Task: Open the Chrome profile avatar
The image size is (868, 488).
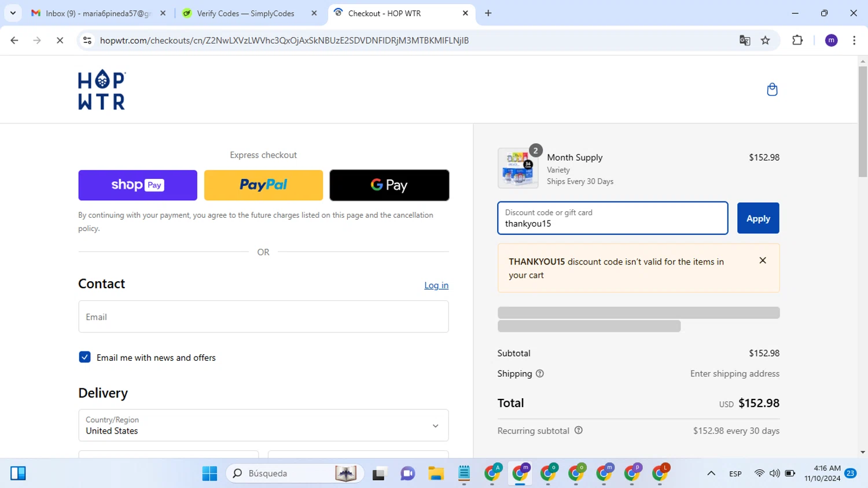Action: tap(831, 40)
